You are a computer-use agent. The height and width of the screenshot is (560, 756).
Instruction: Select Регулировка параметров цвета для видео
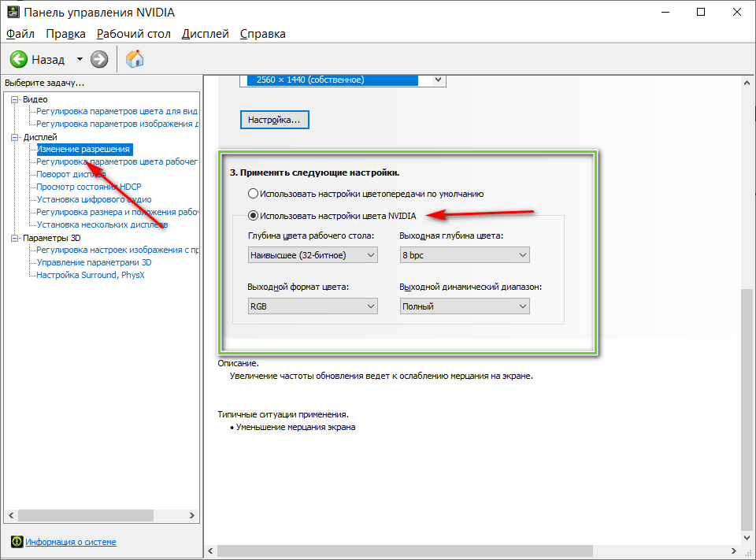(117, 111)
